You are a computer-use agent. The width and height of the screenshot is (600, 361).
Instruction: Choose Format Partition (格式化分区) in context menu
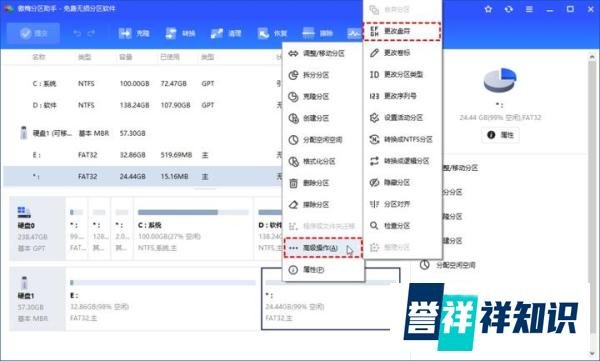coord(323,162)
